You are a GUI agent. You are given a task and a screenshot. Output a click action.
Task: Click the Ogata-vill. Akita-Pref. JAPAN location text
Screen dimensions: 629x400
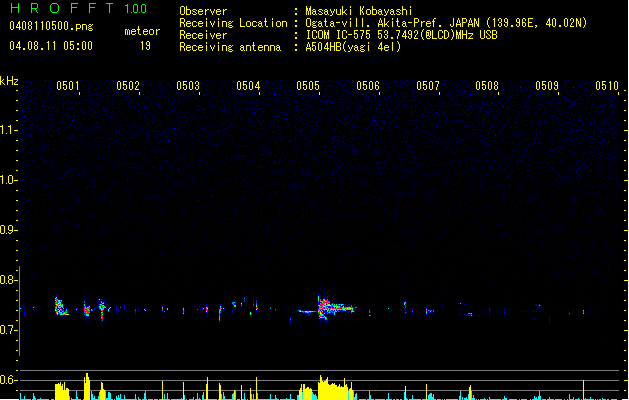(x=446, y=23)
